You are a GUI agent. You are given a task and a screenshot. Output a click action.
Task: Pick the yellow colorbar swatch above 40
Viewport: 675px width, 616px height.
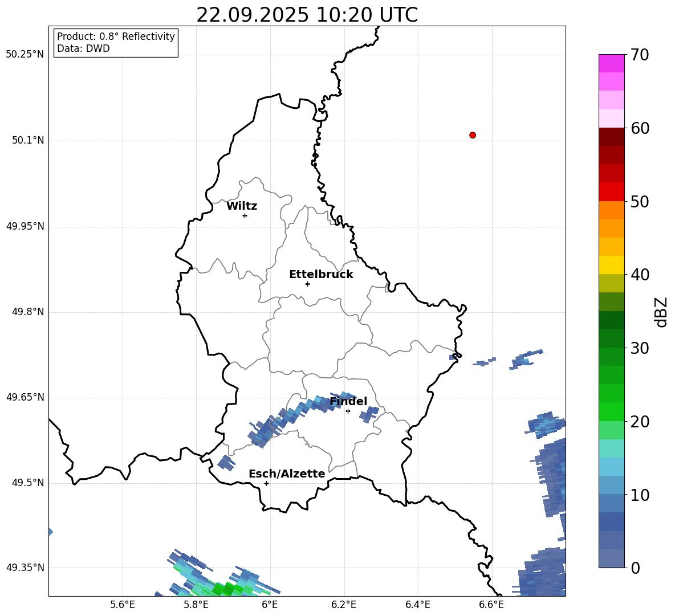tap(611, 265)
